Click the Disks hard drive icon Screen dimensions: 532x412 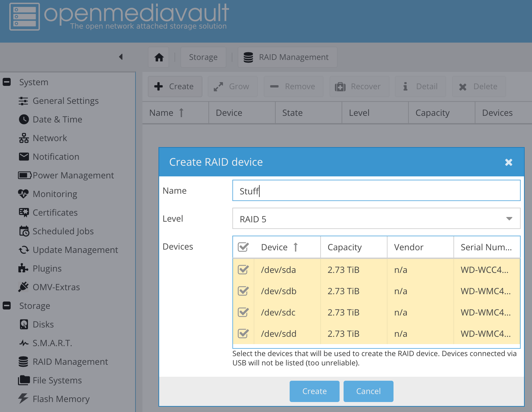(24, 324)
